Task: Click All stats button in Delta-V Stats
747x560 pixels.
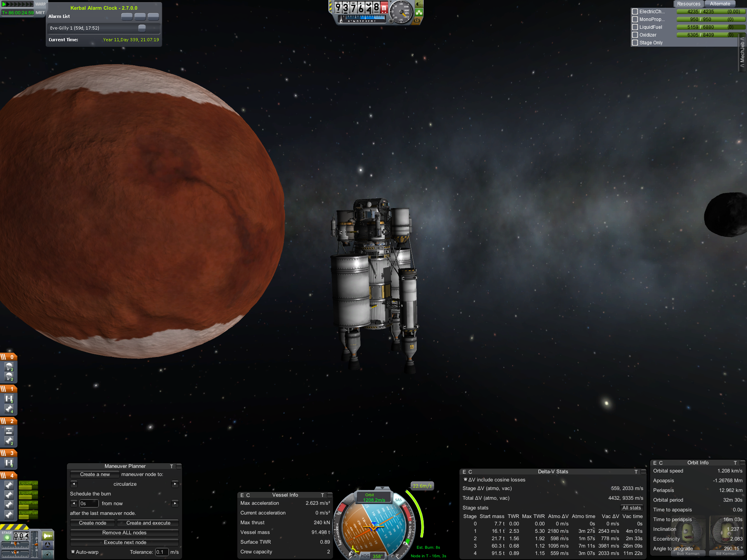Action: tap(631, 508)
